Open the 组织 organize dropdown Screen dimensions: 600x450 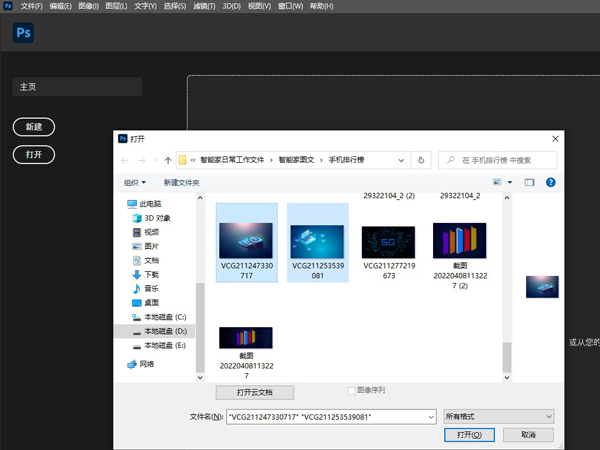point(134,183)
